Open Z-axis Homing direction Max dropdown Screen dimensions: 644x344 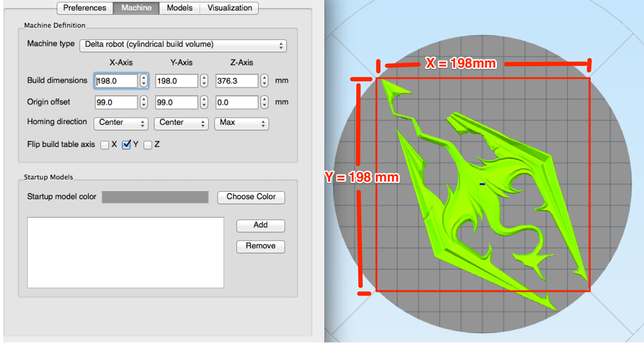pos(241,123)
